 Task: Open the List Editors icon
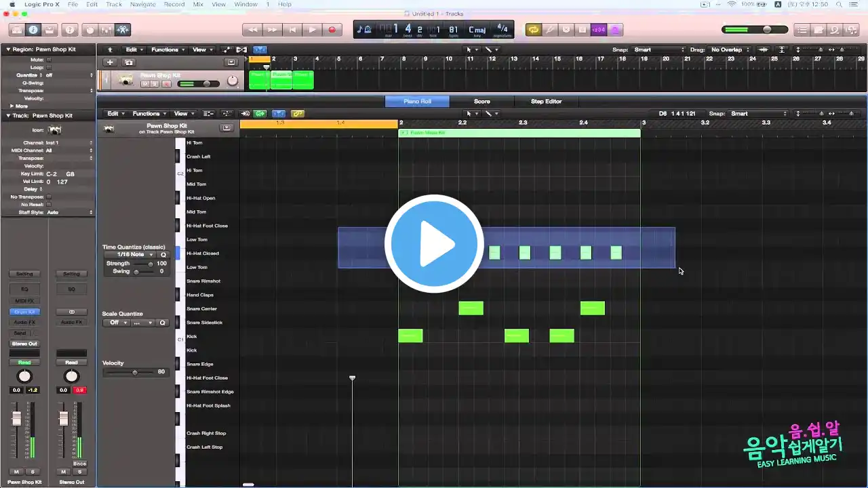pos(803,30)
